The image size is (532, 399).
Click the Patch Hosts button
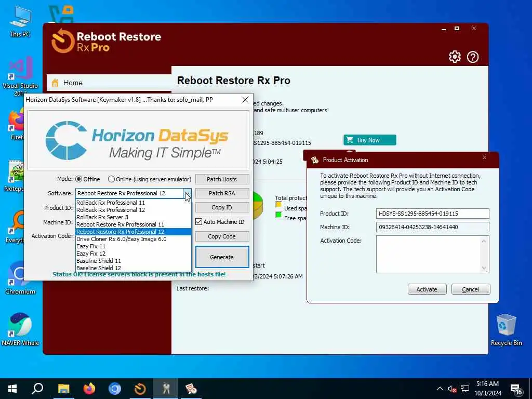(222, 179)
